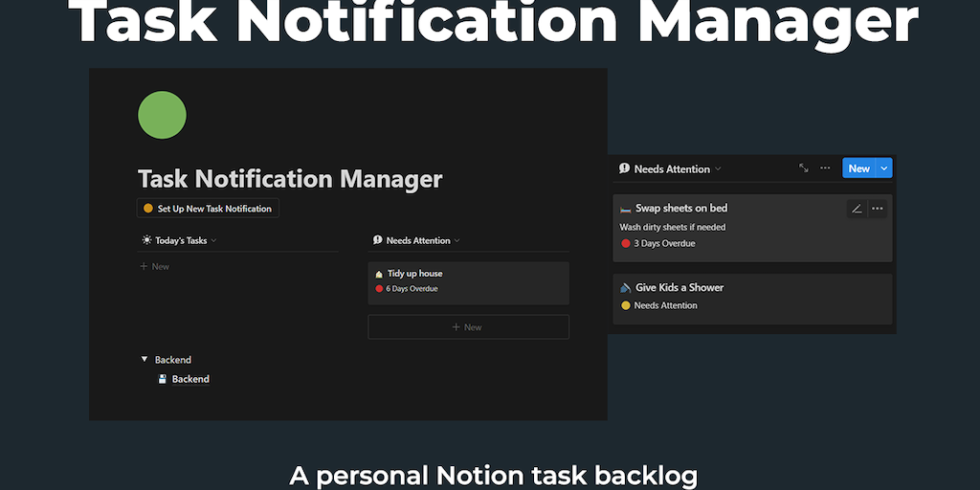Click the blue New button

pyautogui.click(x=858, y=168)
